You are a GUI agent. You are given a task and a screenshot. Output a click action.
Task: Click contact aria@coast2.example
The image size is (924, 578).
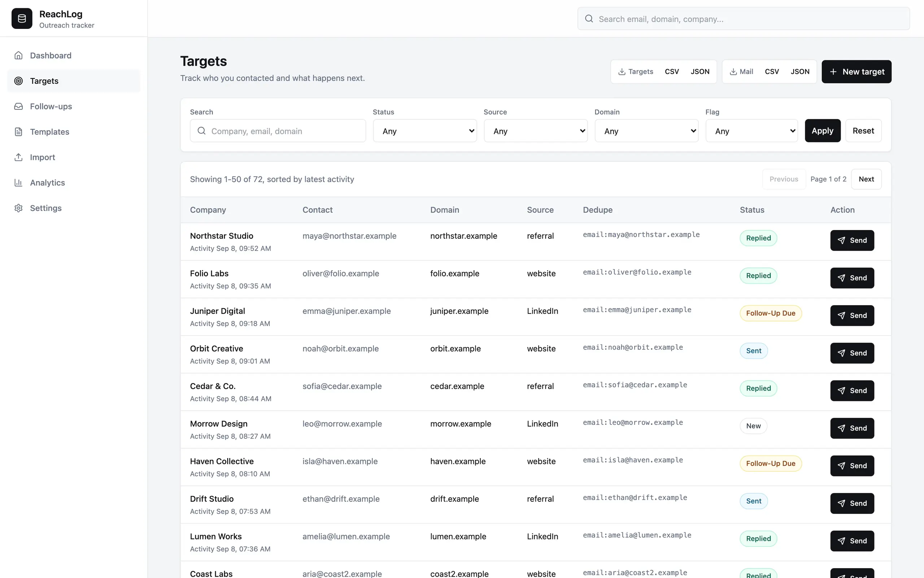(x=342, y=573)
